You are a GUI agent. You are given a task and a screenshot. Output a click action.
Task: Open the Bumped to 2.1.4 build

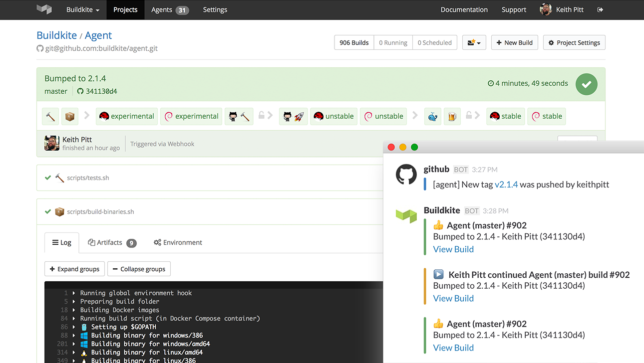pyautogui.click(x=75, y=78)
